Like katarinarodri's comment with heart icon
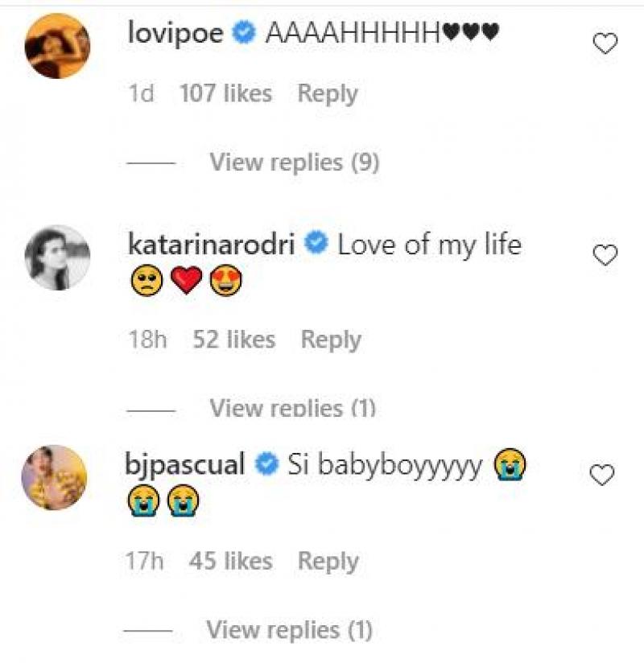Image resolution: width=644 pixels, height=663 pixels. pos(605,256)
